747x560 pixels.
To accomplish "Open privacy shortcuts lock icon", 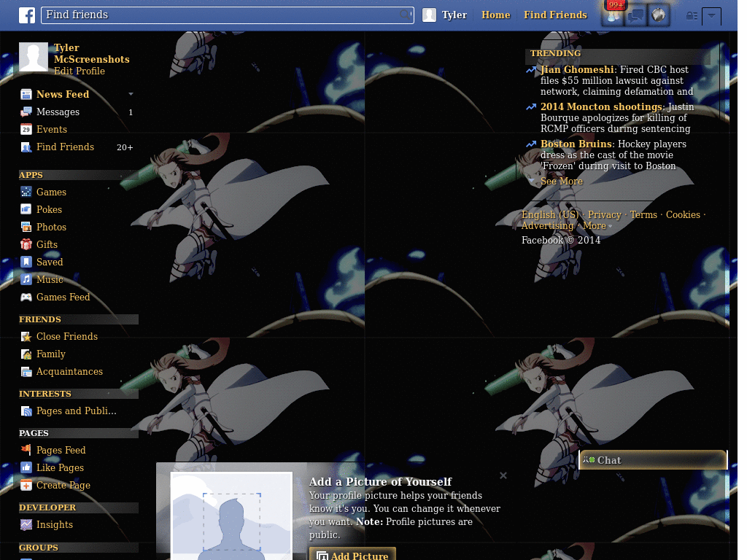I will [692, 16].
